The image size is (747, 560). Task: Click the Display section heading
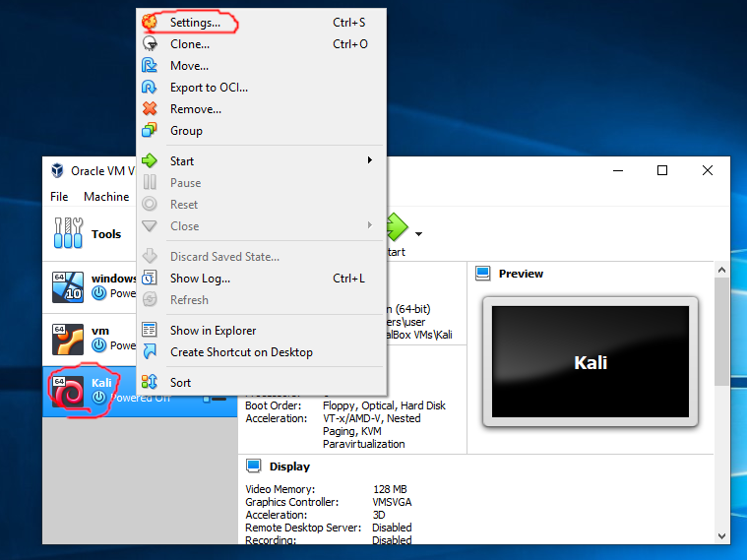click(289, 467)
